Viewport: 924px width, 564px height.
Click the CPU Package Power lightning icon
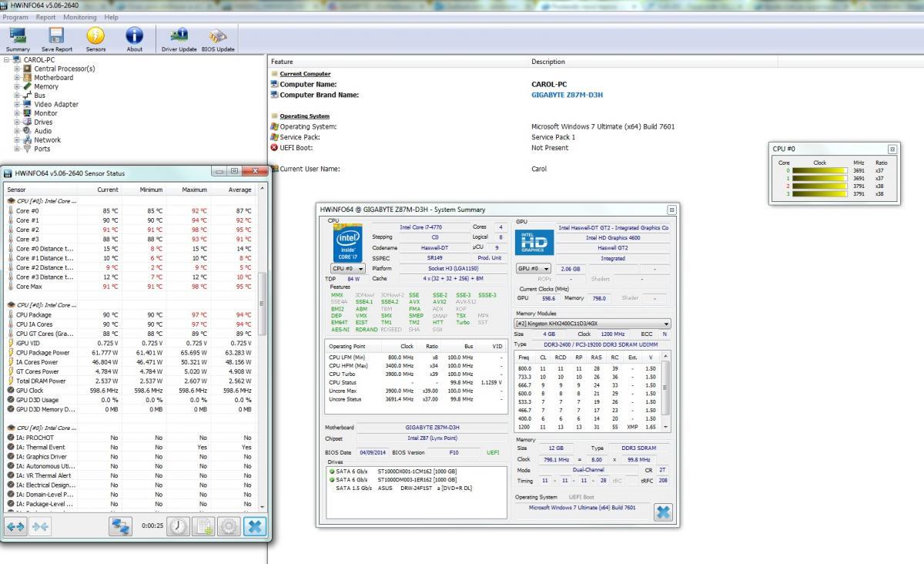pos(11,352)
